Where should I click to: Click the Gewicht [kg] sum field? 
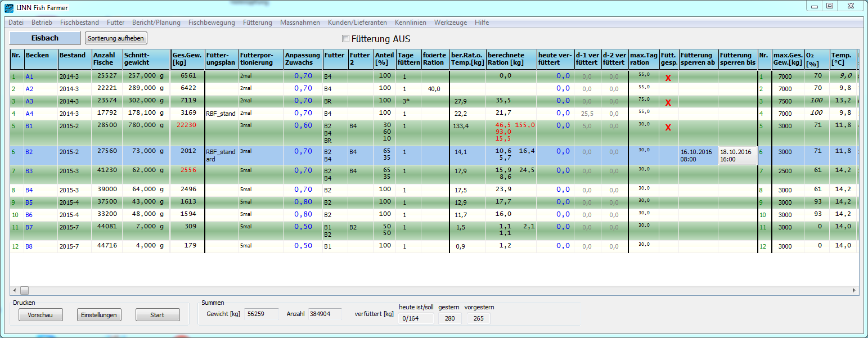(262, 314)
